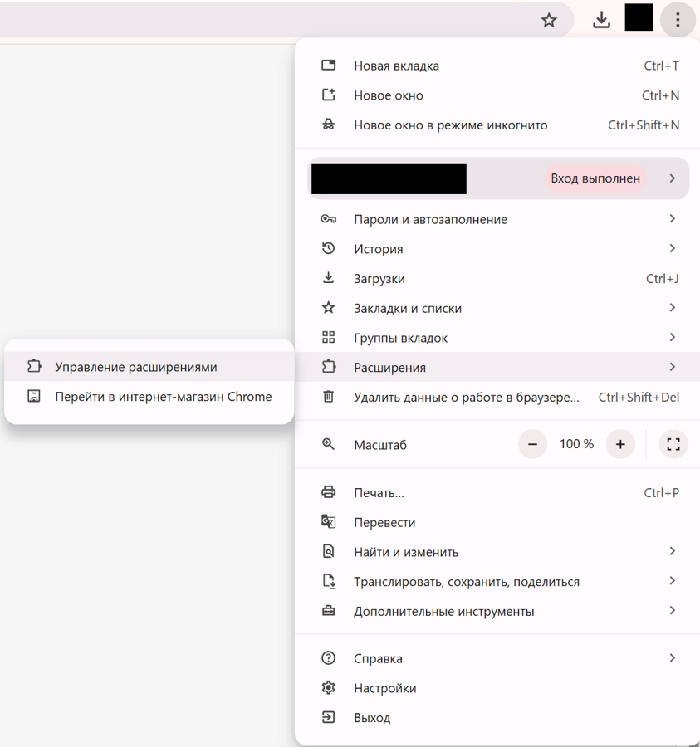Click the puzzle icon beside Расширения
Screen dimensions: 700x747
tap(328, 367)
